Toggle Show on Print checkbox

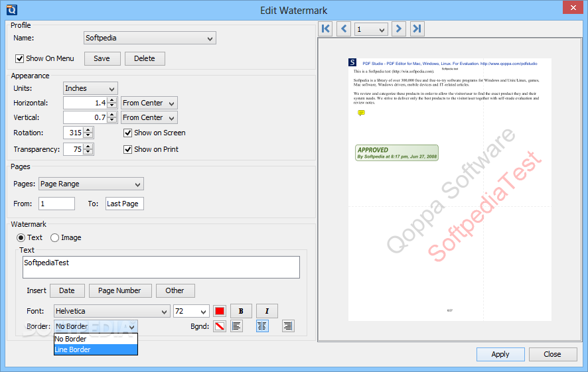pos(128,149)
